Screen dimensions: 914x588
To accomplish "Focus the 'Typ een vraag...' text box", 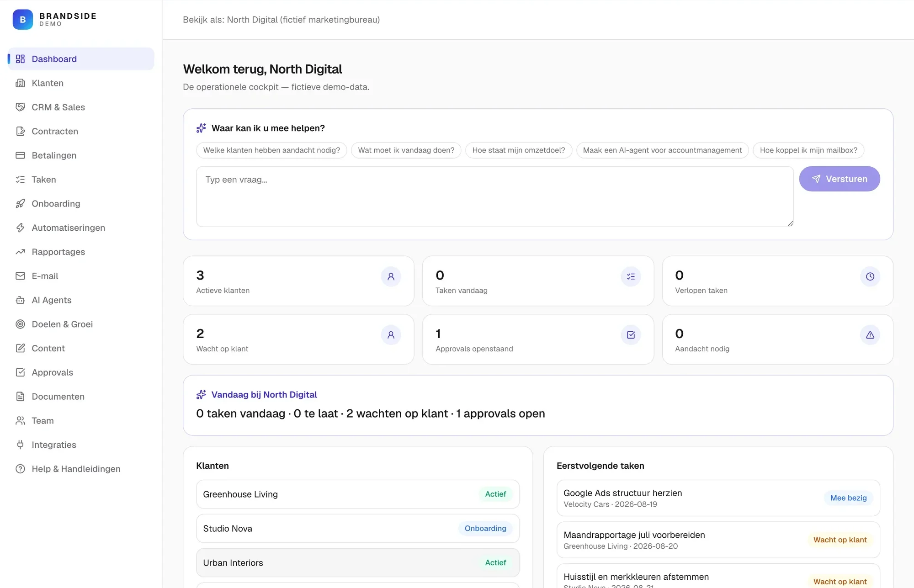I will (495, 196).
